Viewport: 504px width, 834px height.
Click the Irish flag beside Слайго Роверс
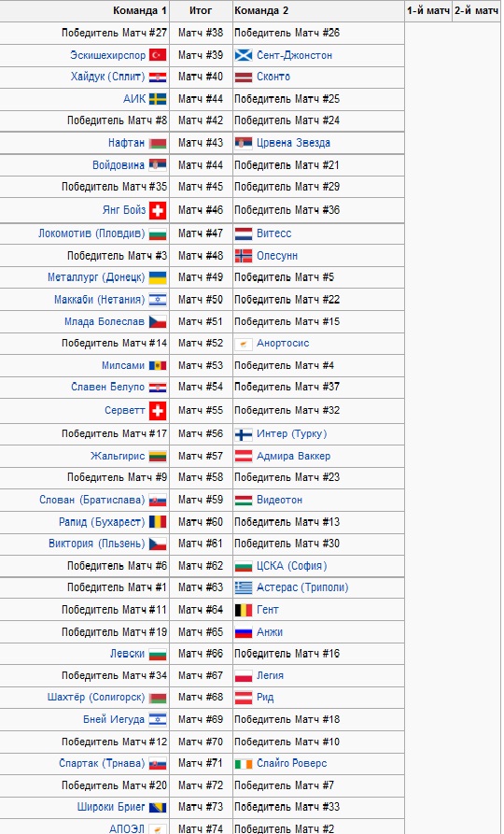[x=244, y=764]
